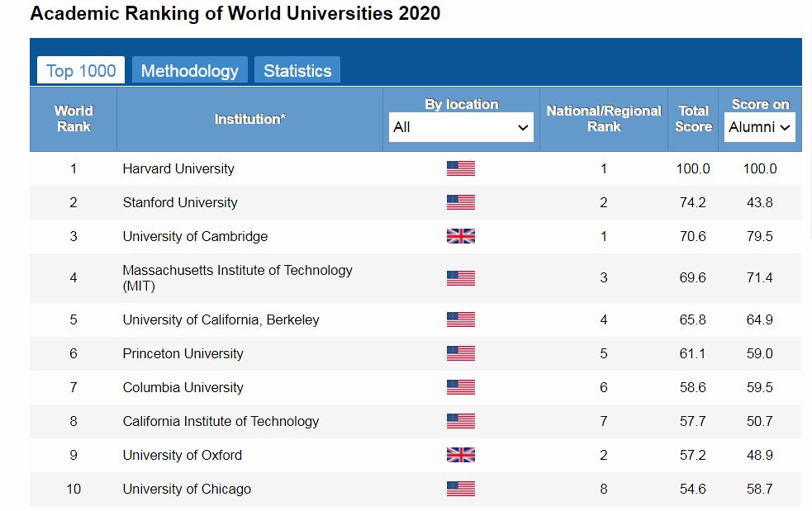
Task: Open the Statistics tab
Action: pyautogui.click(x=297, y=70)
